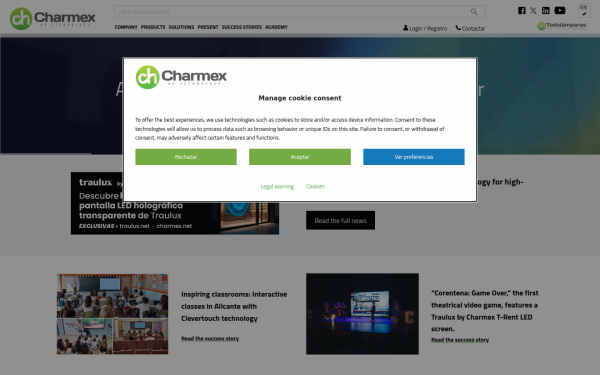Viewport: 600px width, 375px height.
Task: Click the Login / Registro link
Action: tap(425, 28)
